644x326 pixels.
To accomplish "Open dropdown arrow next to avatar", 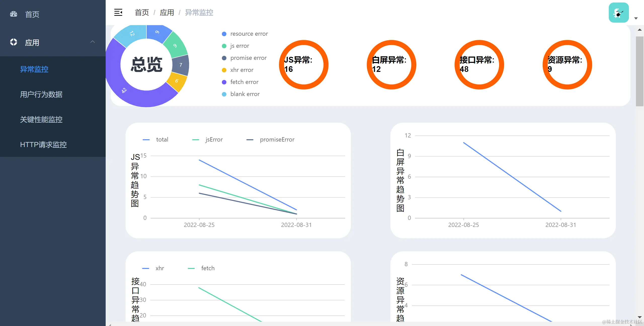I will 636,18.
